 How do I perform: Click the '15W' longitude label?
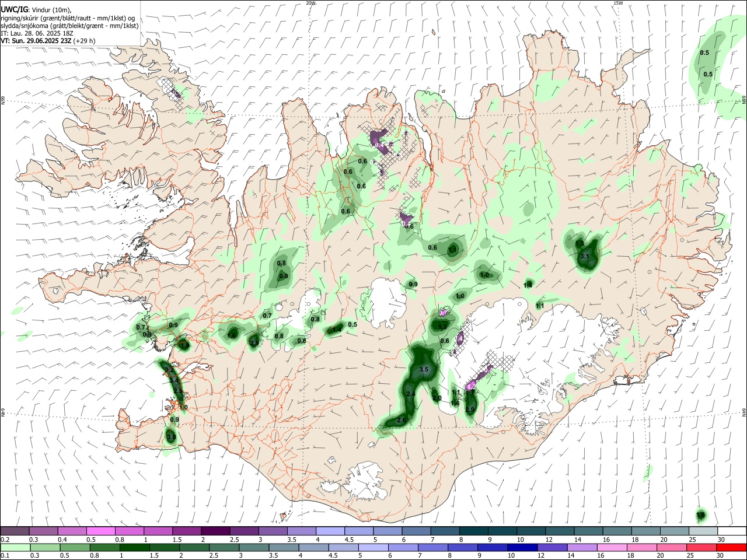click(618, 3)
